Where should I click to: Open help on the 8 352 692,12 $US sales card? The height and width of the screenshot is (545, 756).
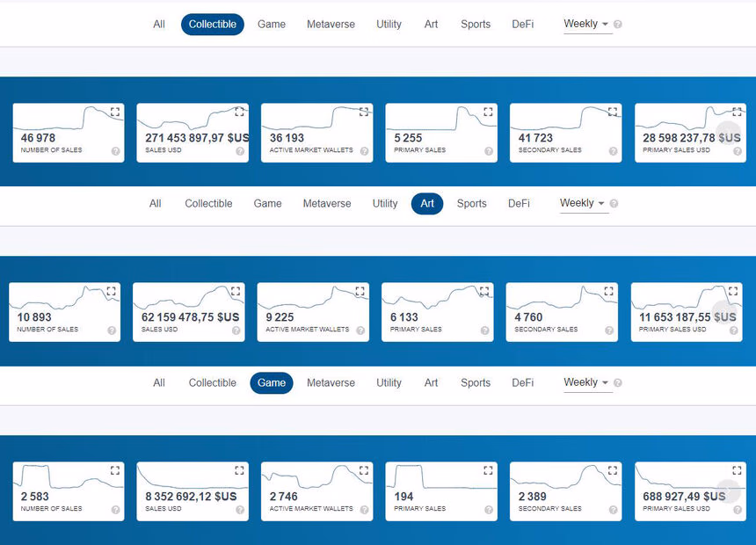(x=240, y=510)
